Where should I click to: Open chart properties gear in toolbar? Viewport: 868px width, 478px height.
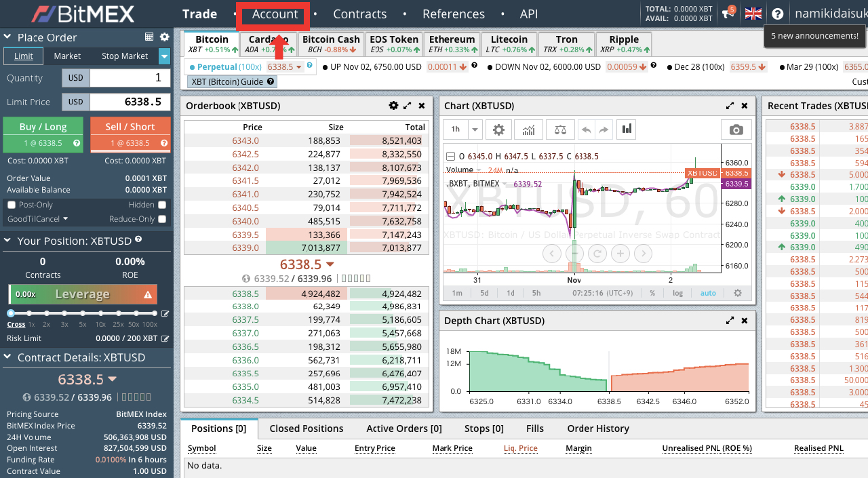(x=498, y=130)
